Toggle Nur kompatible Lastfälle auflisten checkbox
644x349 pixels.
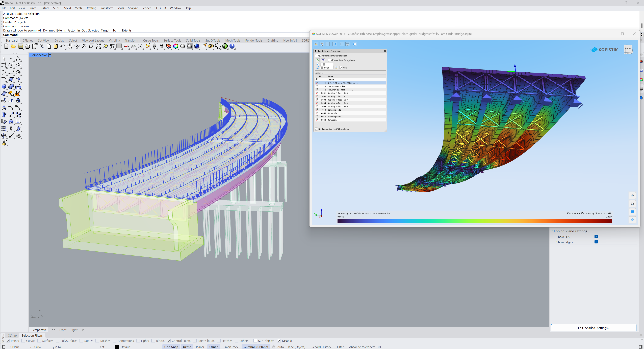pos(316,129)
